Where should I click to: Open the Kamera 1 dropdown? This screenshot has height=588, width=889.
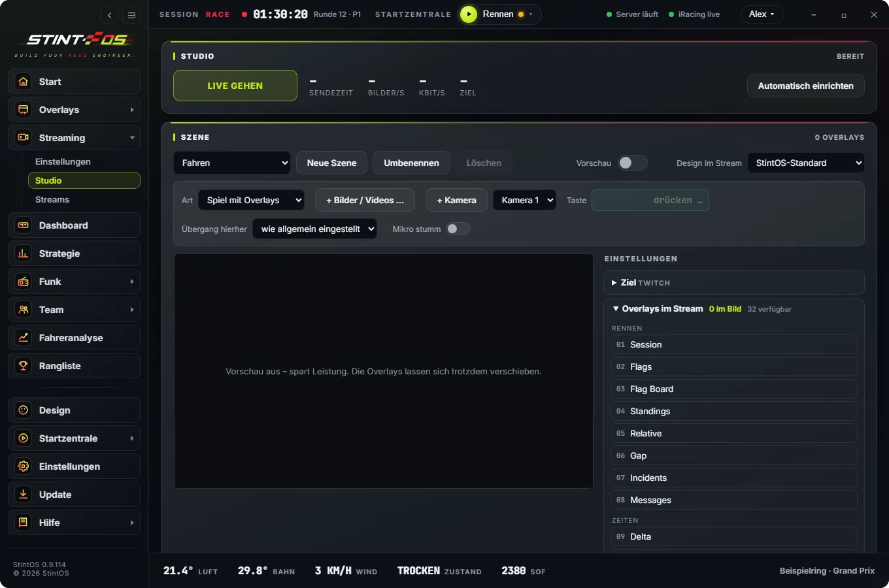(x=524, y=200)
